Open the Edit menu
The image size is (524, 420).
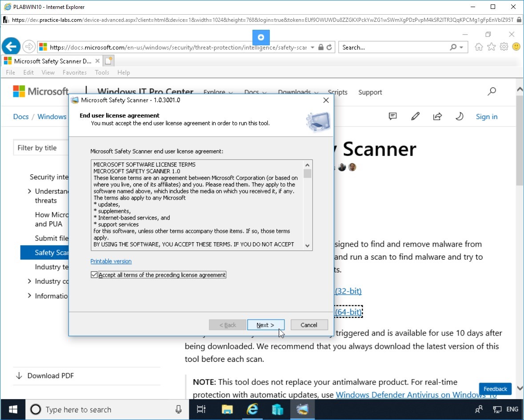[28, 72]
